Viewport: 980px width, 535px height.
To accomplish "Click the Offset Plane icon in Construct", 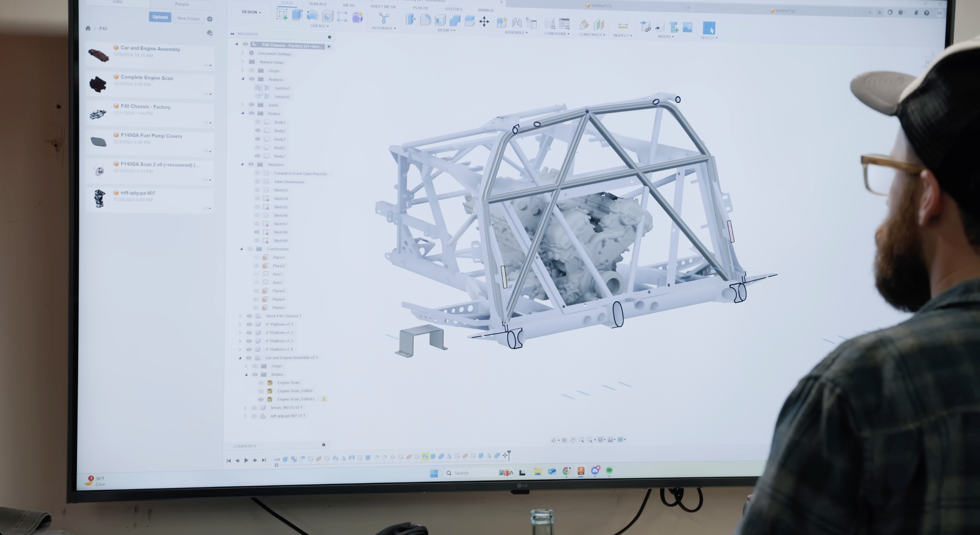I will [584, 25].
